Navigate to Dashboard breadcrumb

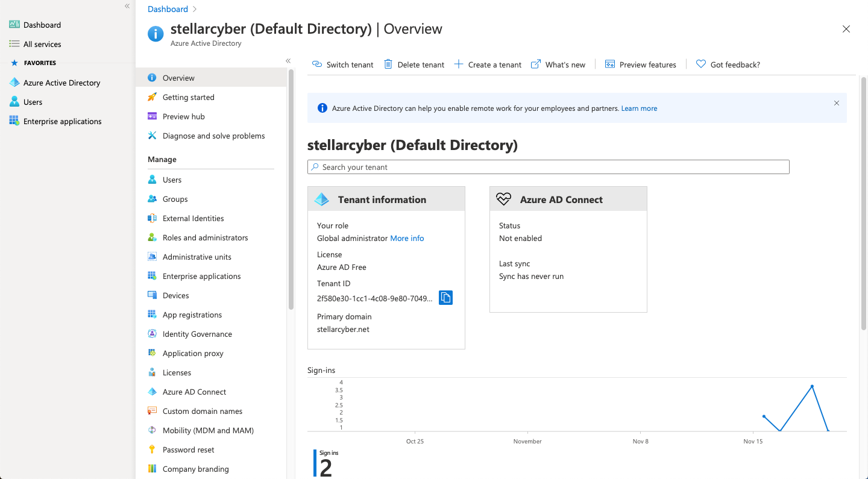coord(168,9)
